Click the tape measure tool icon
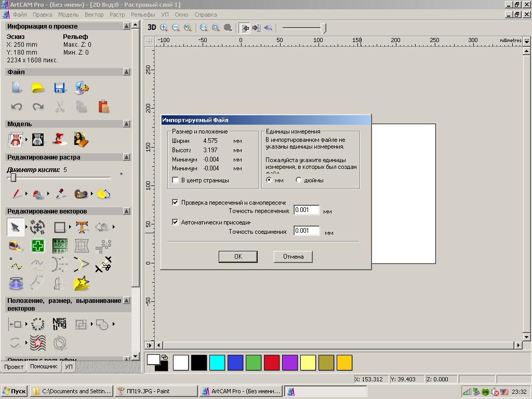This screenshot has width=532, height=399. click(16, 246)
